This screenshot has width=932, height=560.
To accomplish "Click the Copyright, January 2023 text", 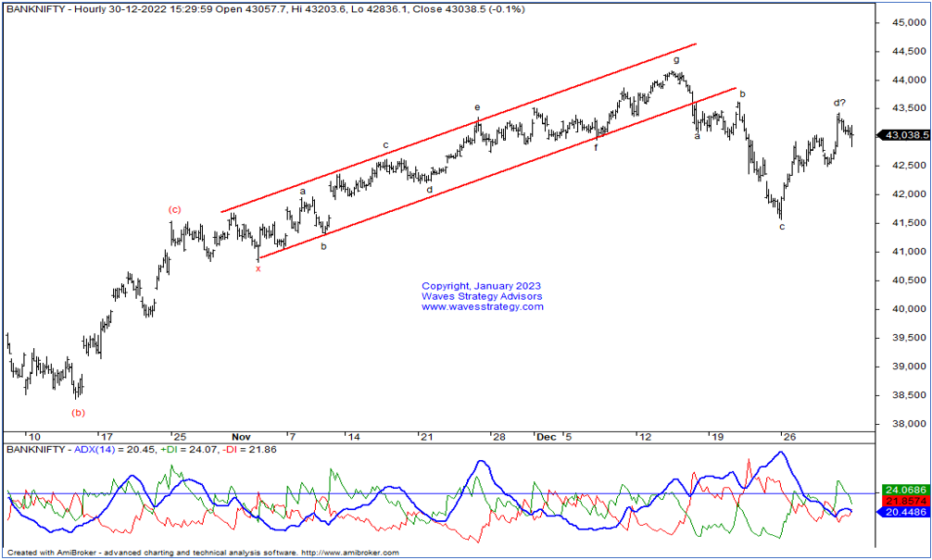I will coord(482,286).
